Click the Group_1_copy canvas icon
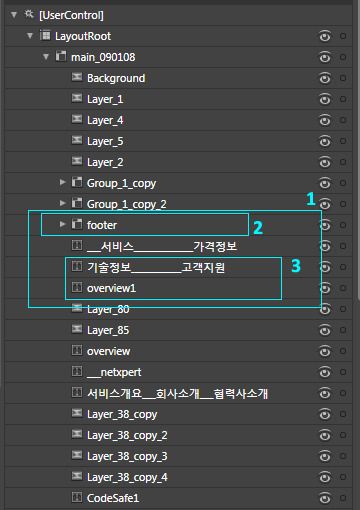The image size is (360, 510). pos(77,182)
